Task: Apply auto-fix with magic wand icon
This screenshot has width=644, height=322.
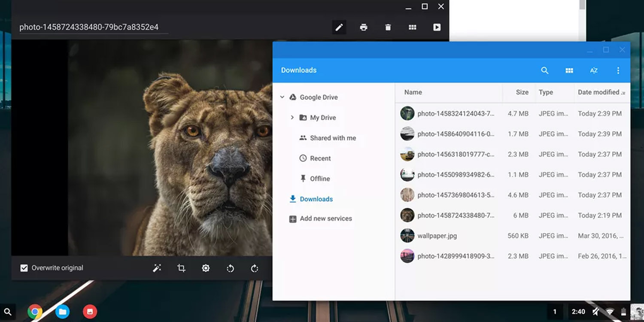Action: coord(157,268)
